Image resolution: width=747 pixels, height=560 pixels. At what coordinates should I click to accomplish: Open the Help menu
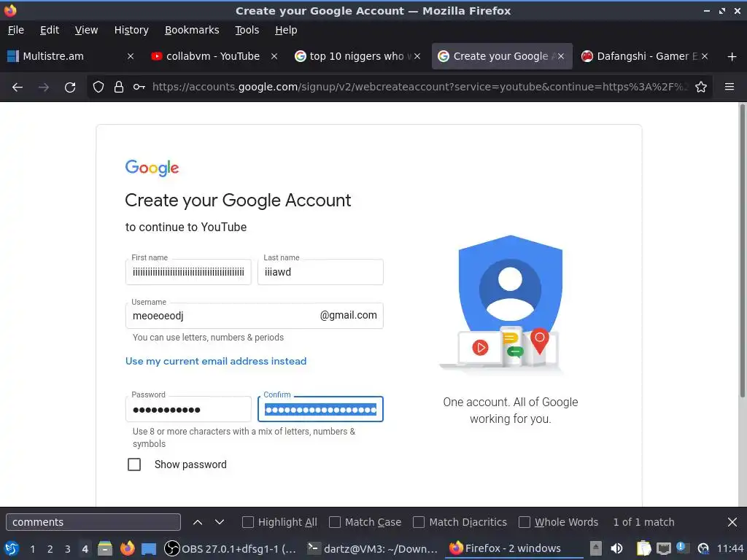pyautogui.click(x=286, y=30)
